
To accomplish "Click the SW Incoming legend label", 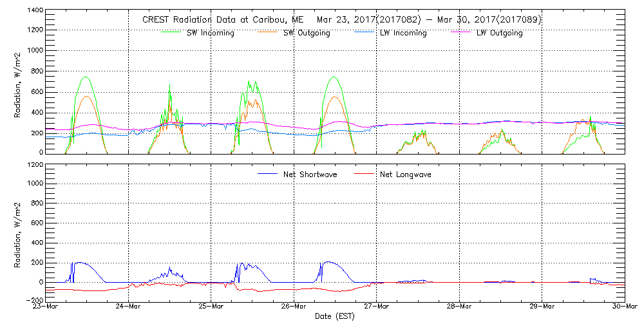I will tap(210, 33).
